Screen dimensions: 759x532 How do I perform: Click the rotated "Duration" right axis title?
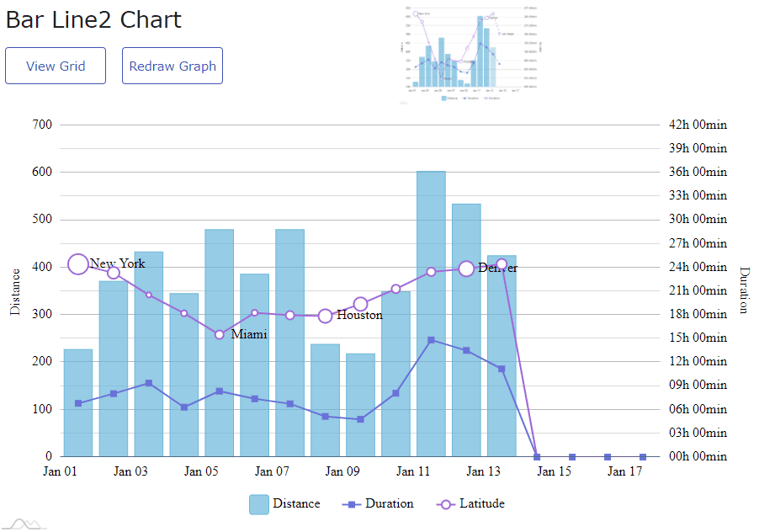744,290
